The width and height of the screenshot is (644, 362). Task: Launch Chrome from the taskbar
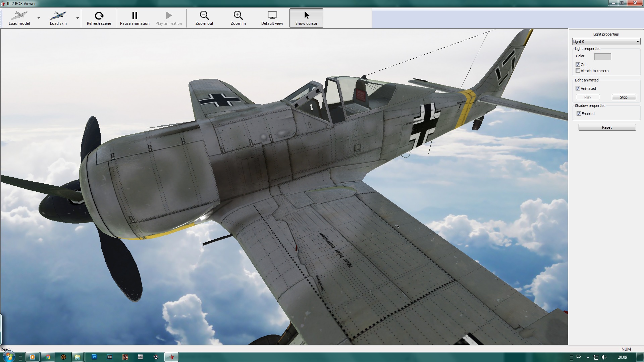48,357
